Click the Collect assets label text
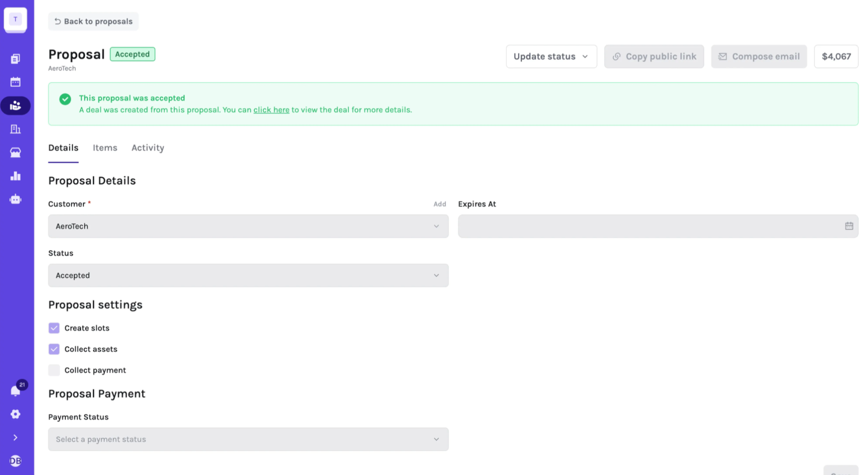Image resolution: width=868 pixels, height=475 pixels. tap(91, 349)
